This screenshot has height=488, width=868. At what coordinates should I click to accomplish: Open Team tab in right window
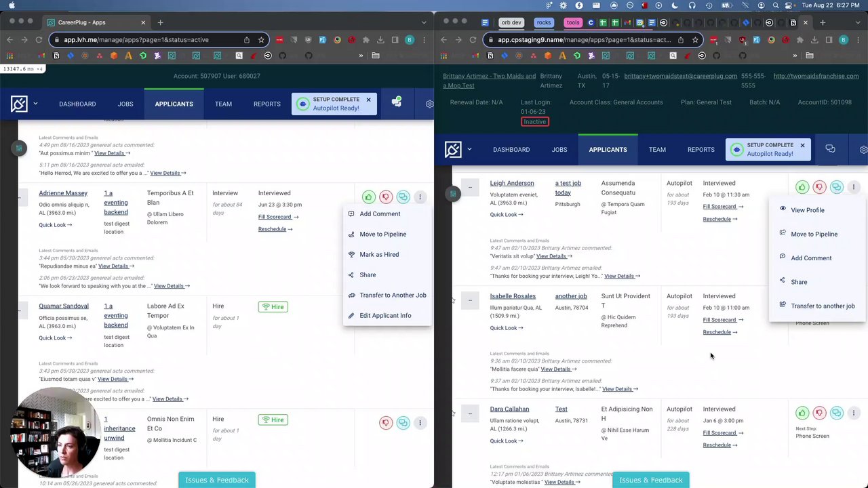pos(657,149)
